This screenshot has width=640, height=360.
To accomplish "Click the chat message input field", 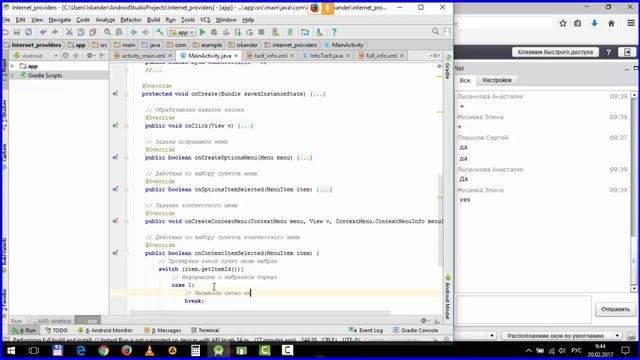I will point(524,309).
